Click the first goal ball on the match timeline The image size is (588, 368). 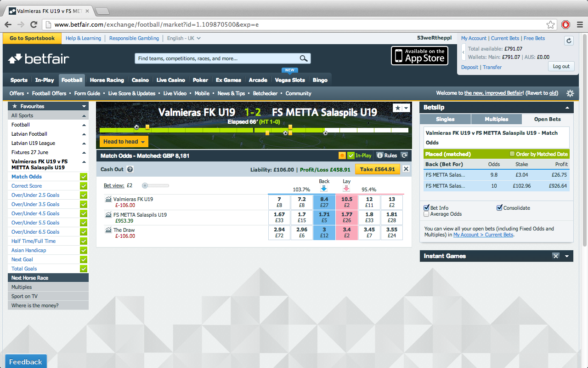[x=136, y=127]
